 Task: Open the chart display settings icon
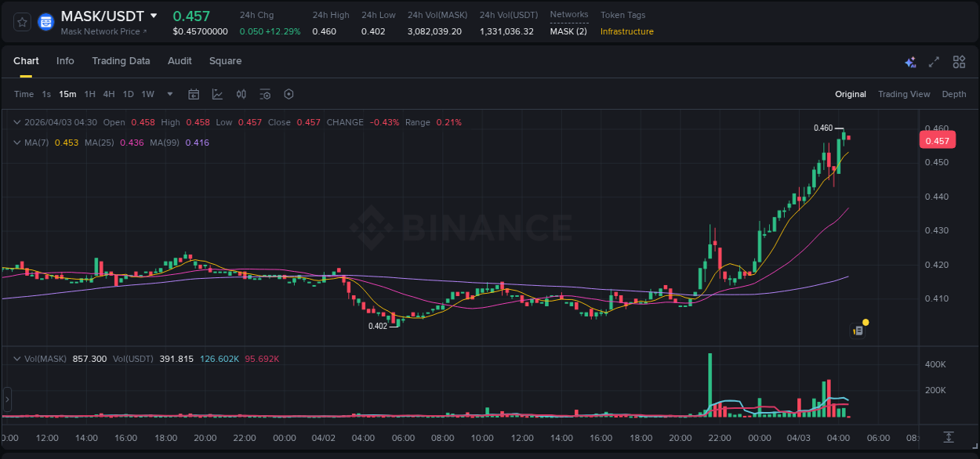click(265, 94)
